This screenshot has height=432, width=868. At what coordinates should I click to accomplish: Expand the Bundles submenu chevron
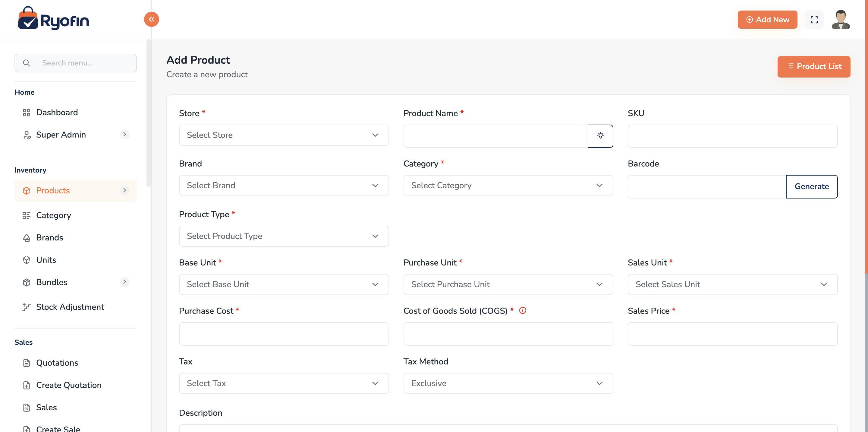[x=125, y=282]
